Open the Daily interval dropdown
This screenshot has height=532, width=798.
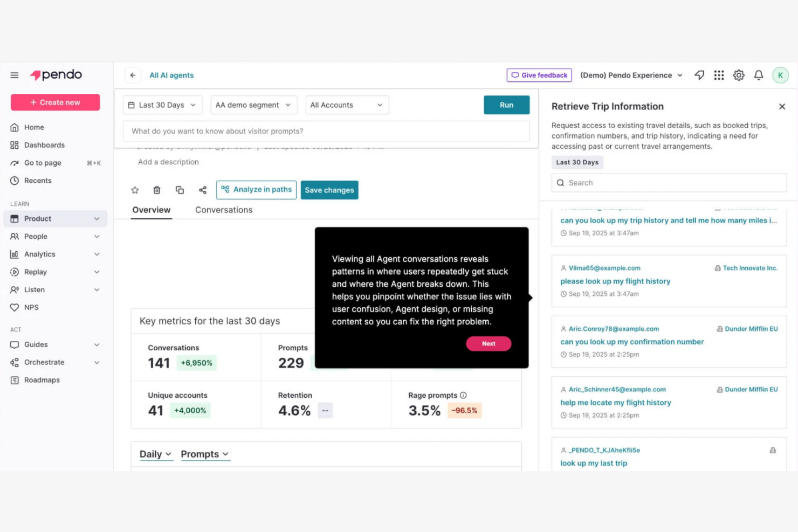(156, 454)
